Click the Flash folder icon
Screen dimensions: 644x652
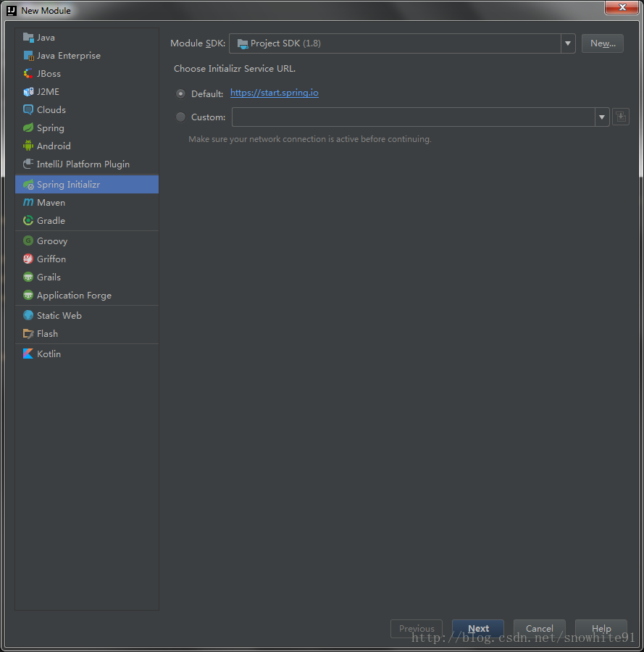[x=28, y=333]
